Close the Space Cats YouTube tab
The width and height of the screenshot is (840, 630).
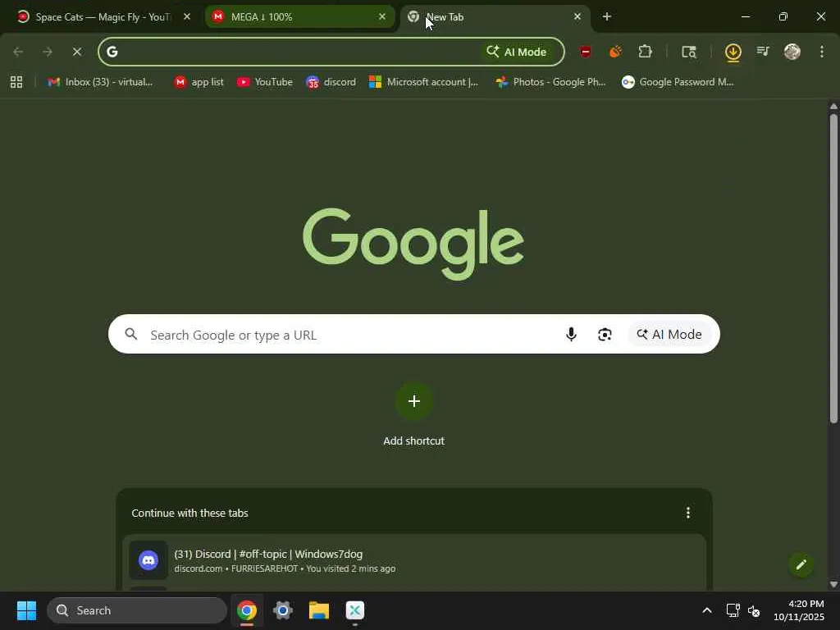pos(187,16)
